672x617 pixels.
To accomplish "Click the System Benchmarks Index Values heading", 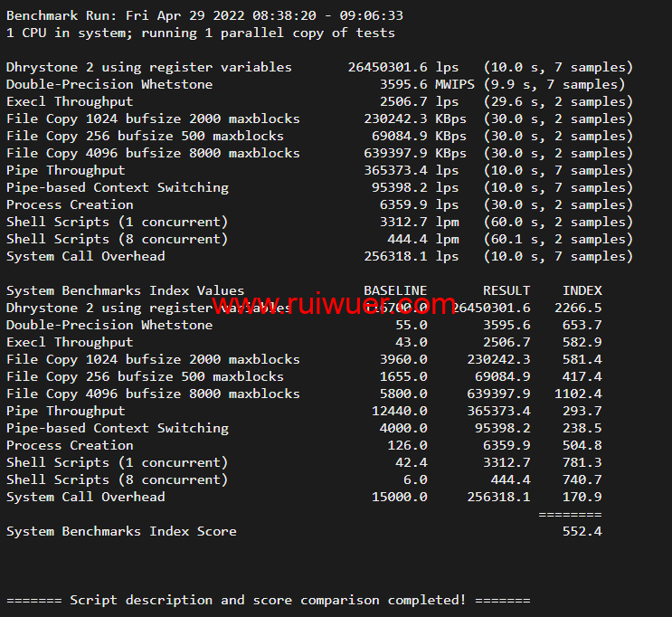I will [125, 290].
